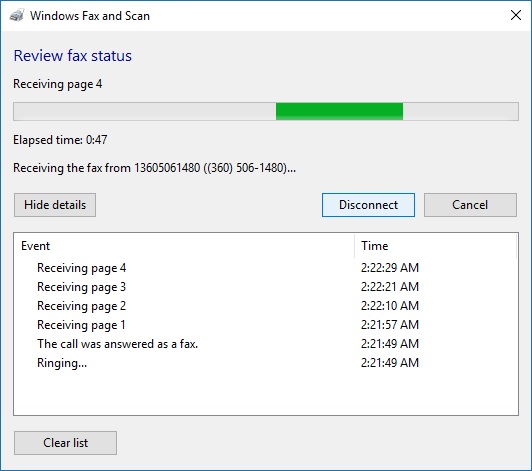532x471 pixels.
Task: Disconnect the incoming fax call
Action: pyautogui.click(x=368, y=205)
